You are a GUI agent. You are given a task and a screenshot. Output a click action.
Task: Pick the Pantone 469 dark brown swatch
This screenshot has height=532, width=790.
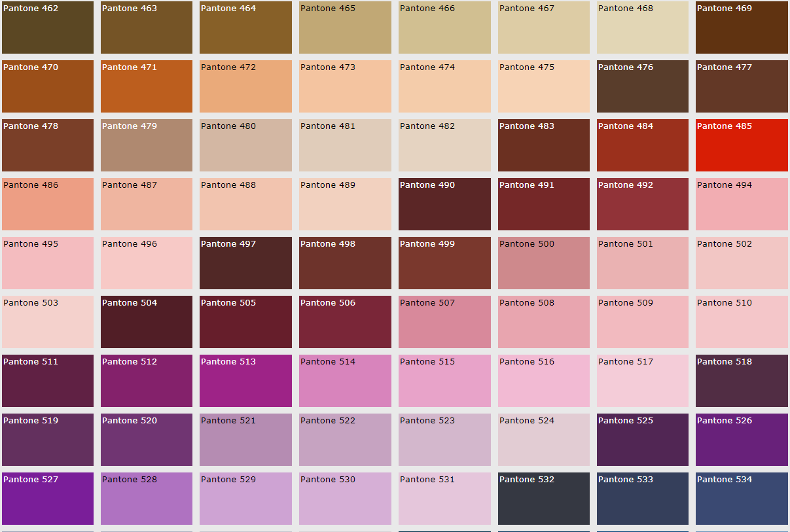pyautogui.click(x=742, y=27)
